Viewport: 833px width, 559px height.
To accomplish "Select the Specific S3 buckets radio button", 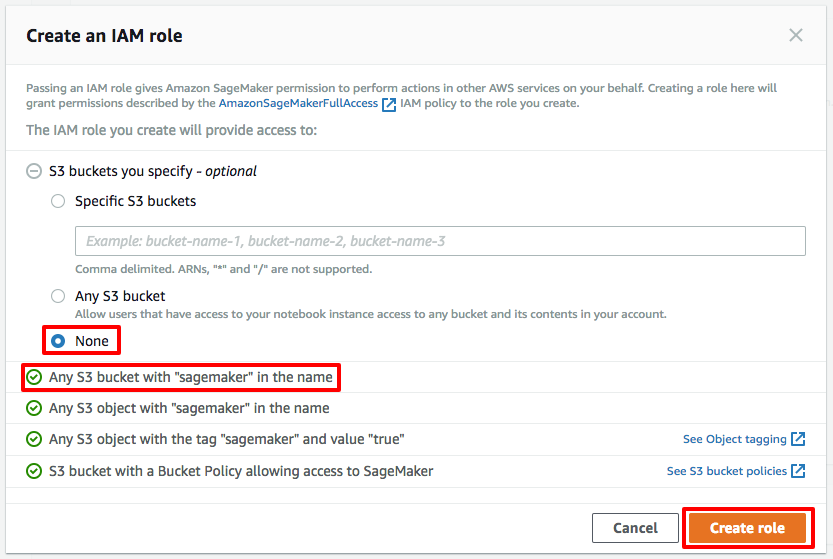I will click(x=58, y=201).
